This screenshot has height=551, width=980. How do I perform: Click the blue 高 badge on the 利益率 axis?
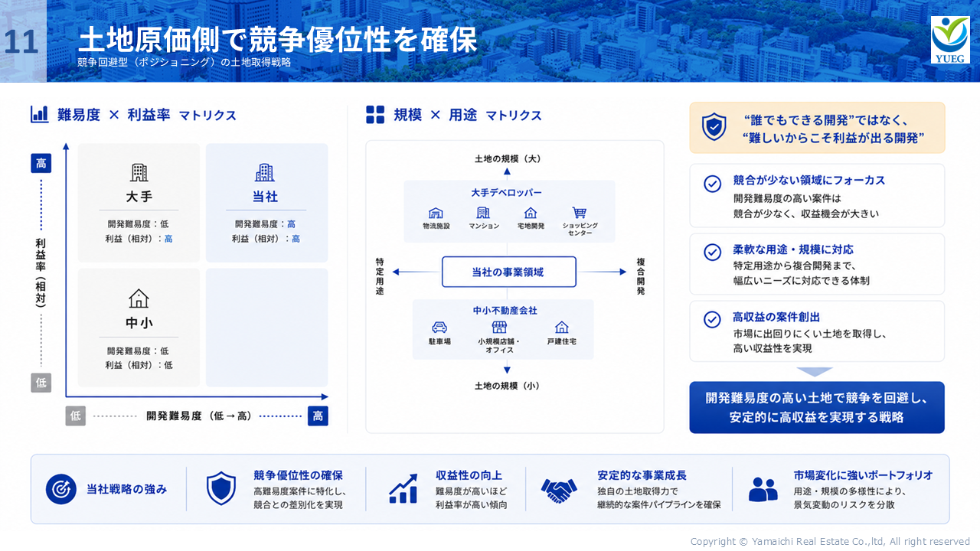click(x=41, y=163)
